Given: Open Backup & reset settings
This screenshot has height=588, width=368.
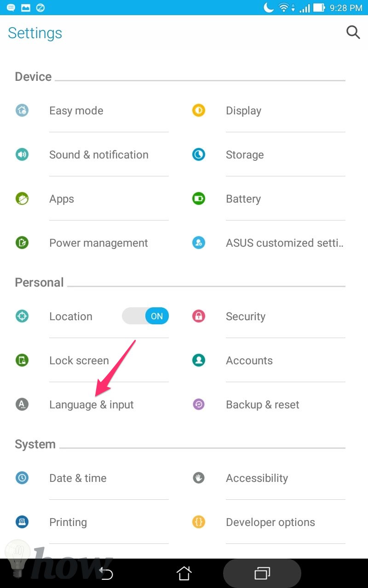Looking at the screenshot, I should [263, 405].
